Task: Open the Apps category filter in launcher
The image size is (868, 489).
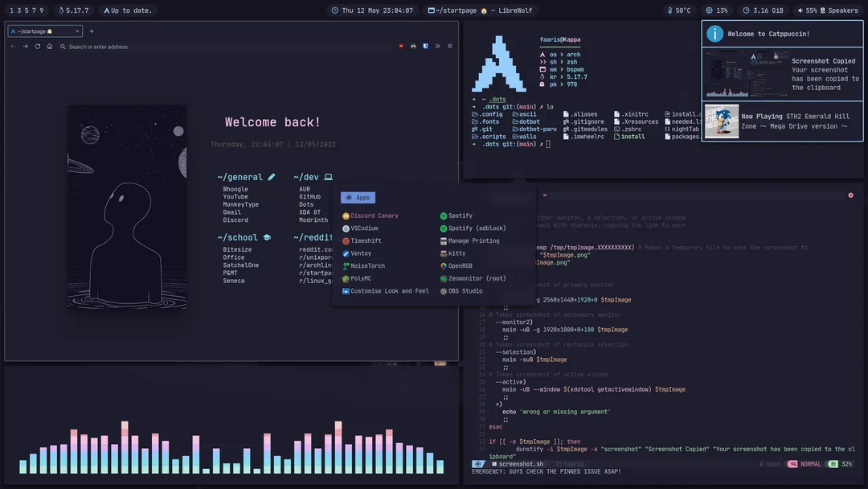Action: (358, 197)
